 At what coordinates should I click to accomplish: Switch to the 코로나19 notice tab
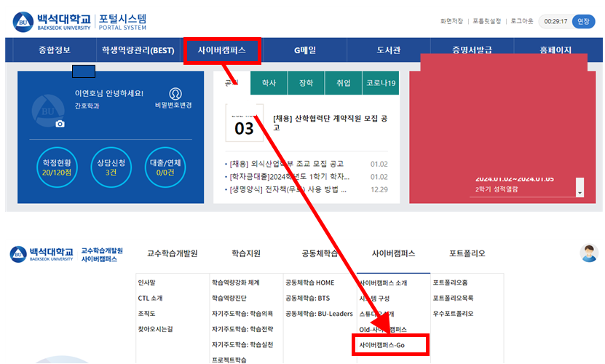tap(381, 83)
